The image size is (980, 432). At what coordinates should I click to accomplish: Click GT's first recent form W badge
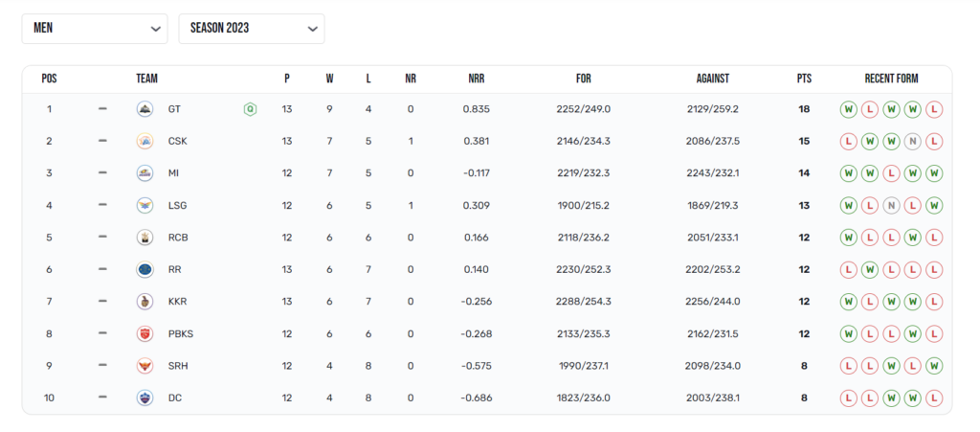pyautogui.click(x=848, y=109)
